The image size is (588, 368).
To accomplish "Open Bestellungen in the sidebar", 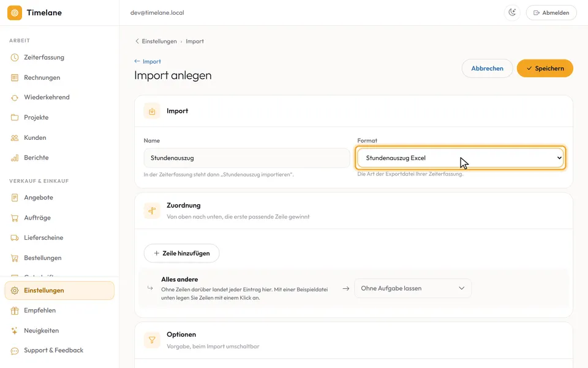I will 43,258.
